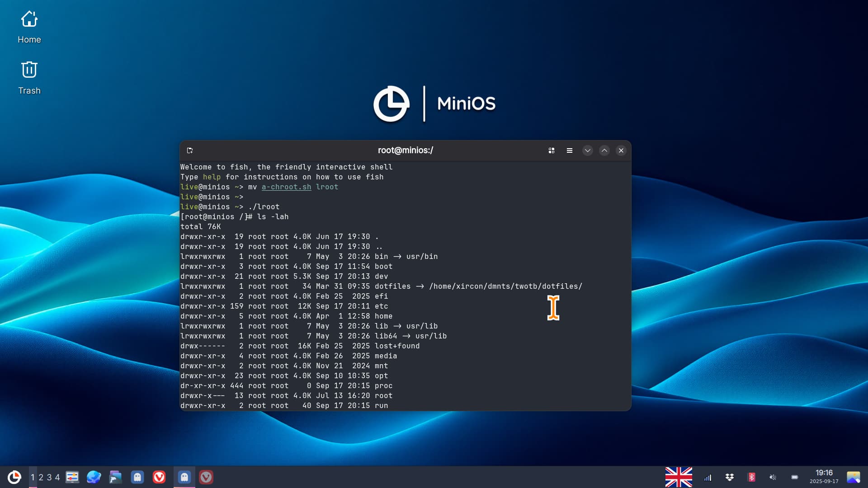Open the dolphin file manager launcher
This screenshot has width=868, height=488.
coord(116,477)
